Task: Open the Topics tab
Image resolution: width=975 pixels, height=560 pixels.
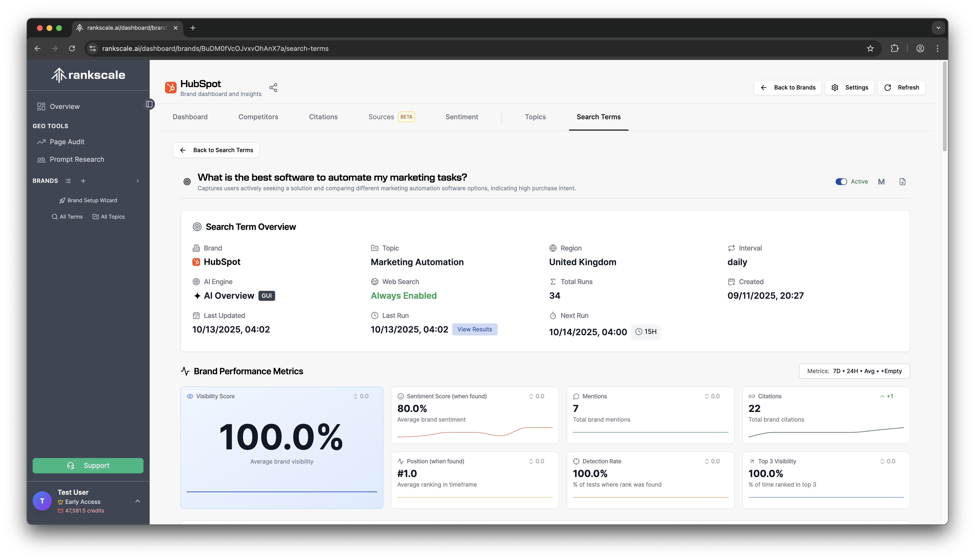Action: click(535, 117)
